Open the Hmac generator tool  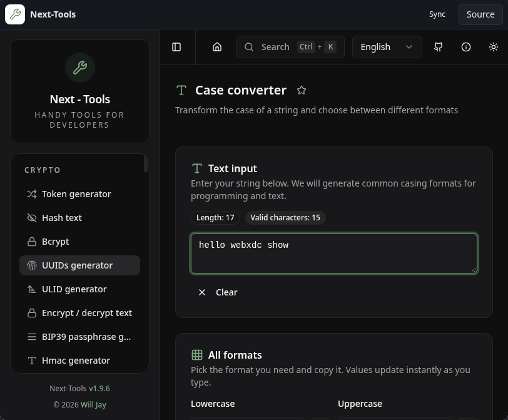tap(79, 361)
